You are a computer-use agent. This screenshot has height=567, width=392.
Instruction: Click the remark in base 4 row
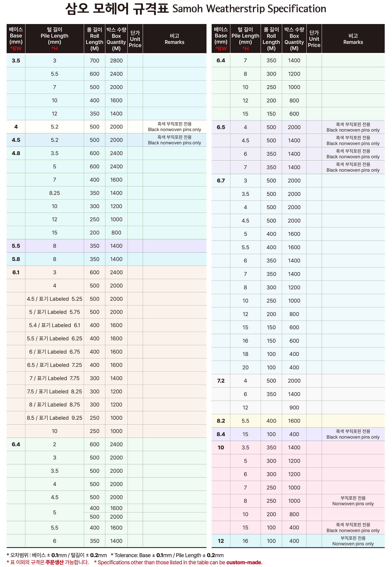tap(174, 127)
